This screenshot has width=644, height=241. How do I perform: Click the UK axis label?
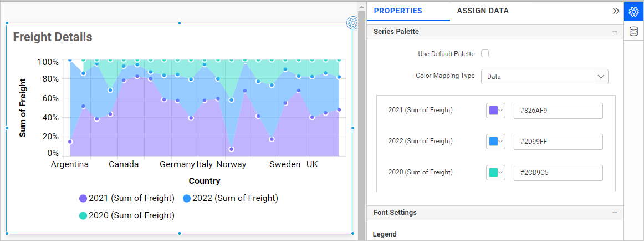click(x=312, y=164)
